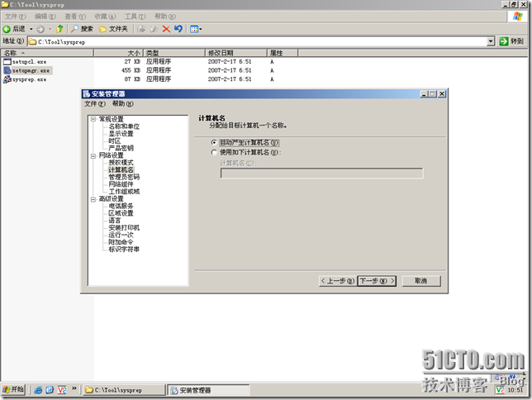Open Explorer Edit (编辑) menu
The width and height of the screenshot is (532, 400).
click(45, 17)
